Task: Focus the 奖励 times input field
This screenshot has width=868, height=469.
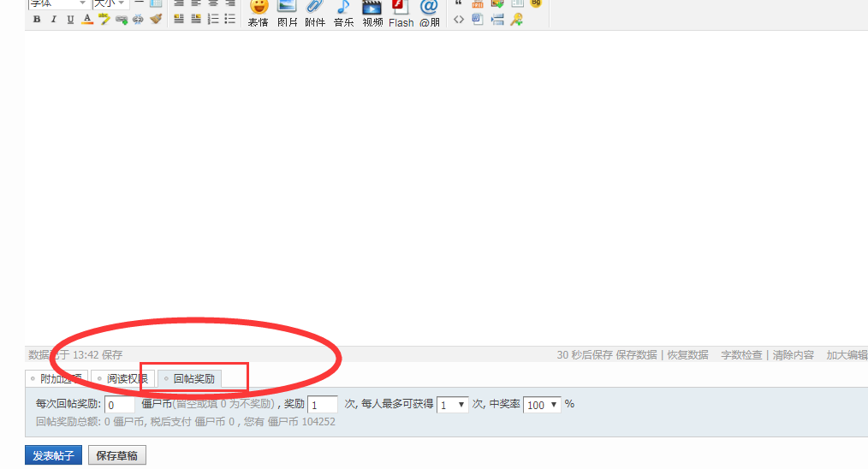Action: pyautogui.click(x=322, y=405)
